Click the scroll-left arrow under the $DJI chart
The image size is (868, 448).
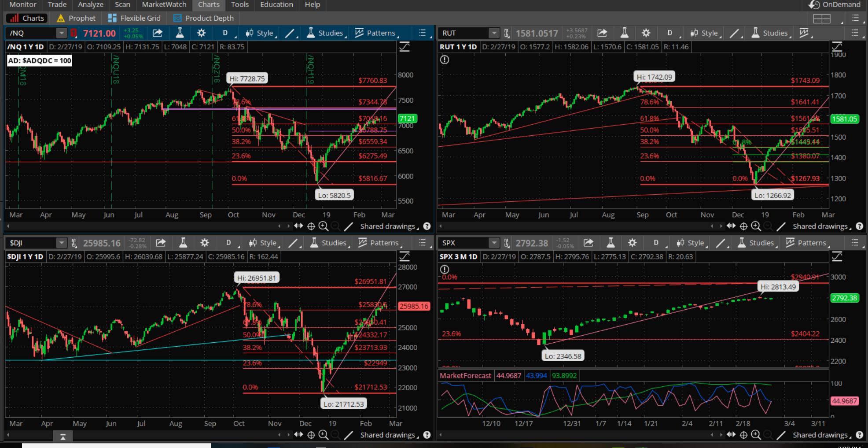click(8, 435)
